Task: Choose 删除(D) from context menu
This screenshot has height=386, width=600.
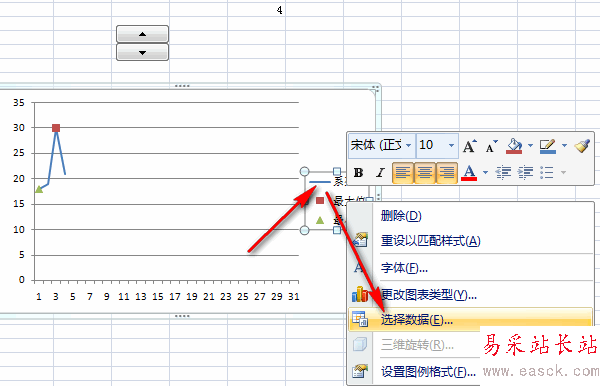Action: (x=471, y=216)
